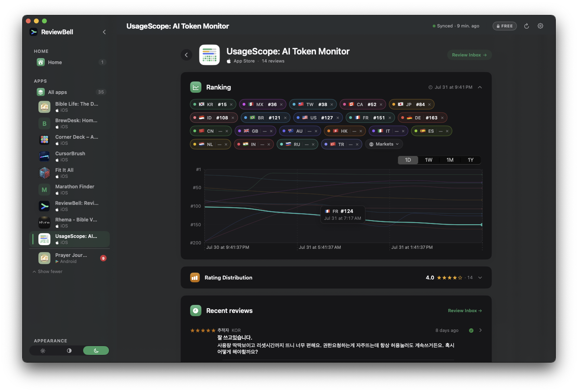Select the 1W time range
The width and height of the screenshot is (578, 392).
(429, 160)
